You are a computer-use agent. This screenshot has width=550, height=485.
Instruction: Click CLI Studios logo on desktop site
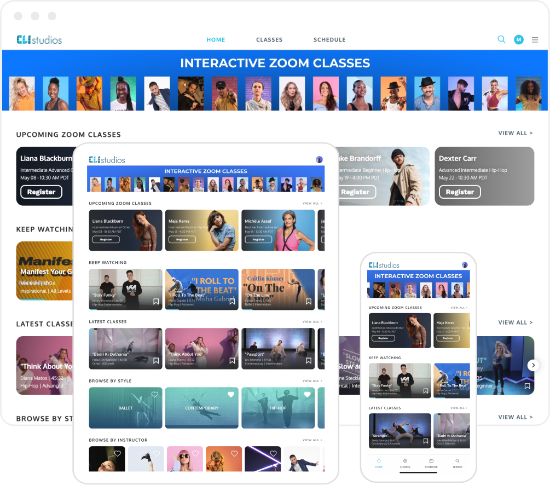click(x=39, y=40)
